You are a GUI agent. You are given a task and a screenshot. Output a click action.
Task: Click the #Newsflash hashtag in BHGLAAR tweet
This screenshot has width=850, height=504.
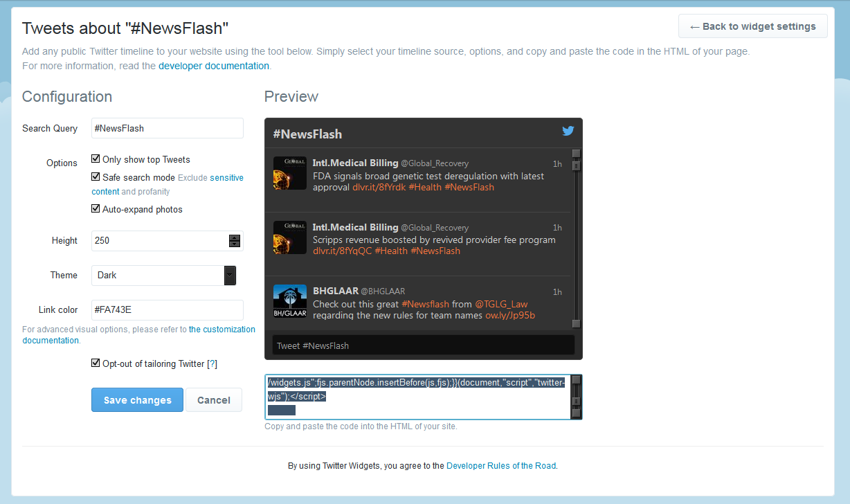pyautogui.click(x=425, y=304)
